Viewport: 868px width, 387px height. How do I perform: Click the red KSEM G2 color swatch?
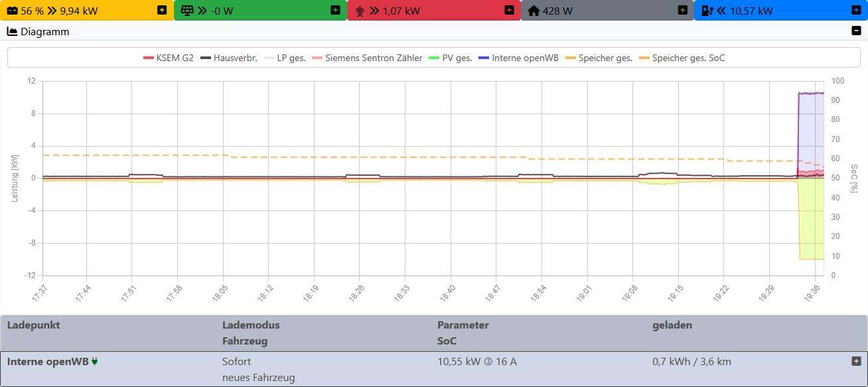pos(149,58)
